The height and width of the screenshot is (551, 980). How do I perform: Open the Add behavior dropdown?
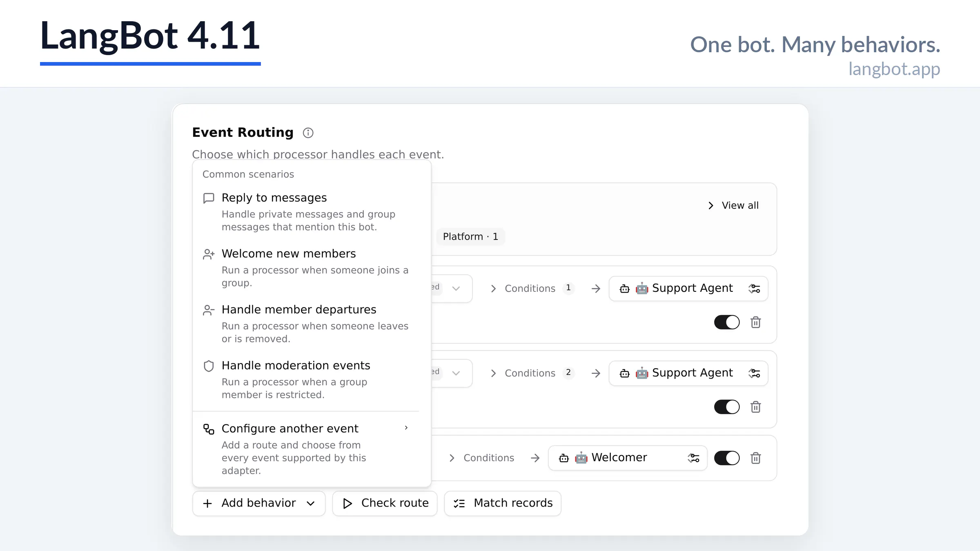pos(259,503)
